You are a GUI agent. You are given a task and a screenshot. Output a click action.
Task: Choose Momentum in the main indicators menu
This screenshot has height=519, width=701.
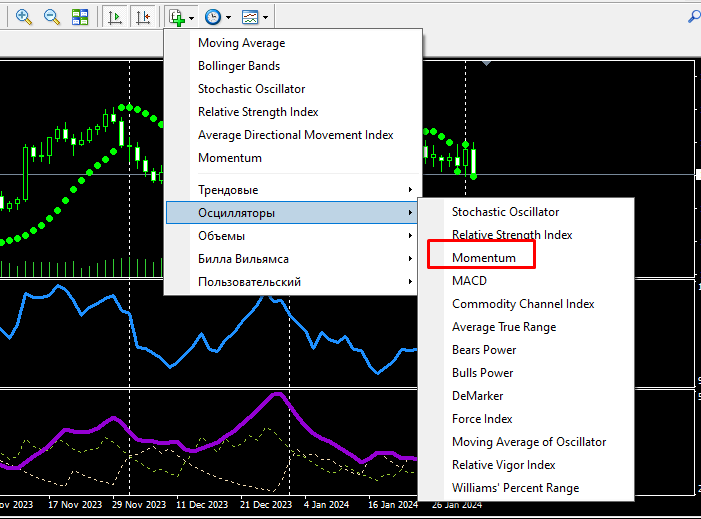coord(293,158)
